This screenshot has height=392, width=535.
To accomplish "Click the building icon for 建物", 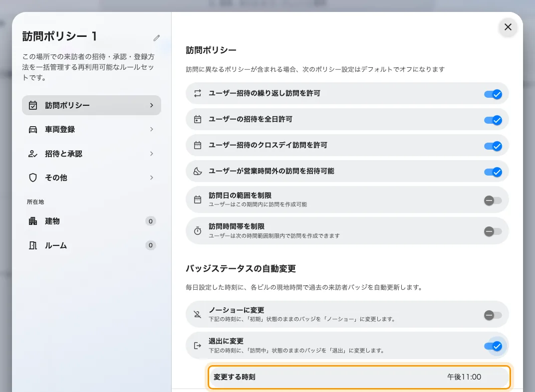I will click(x=33, y=221).
